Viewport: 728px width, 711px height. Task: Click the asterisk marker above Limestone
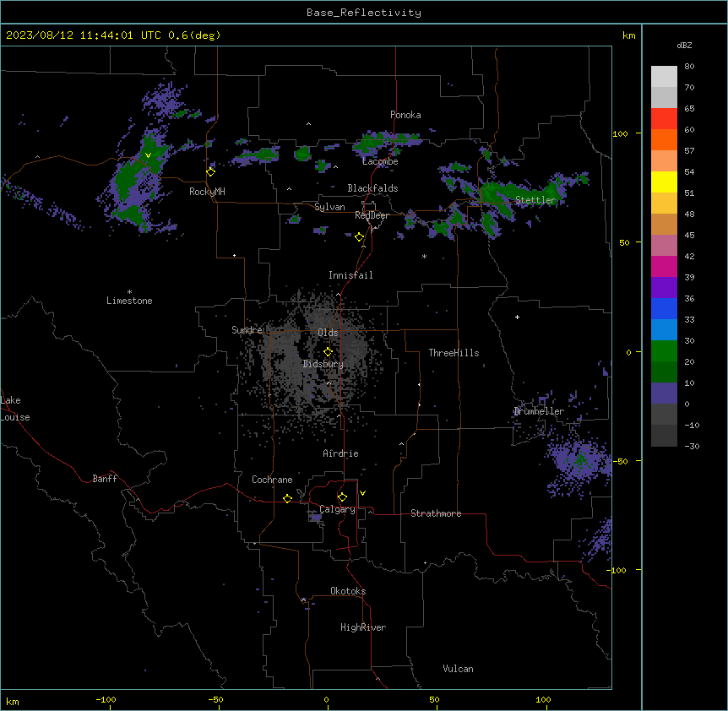(129, 292)
